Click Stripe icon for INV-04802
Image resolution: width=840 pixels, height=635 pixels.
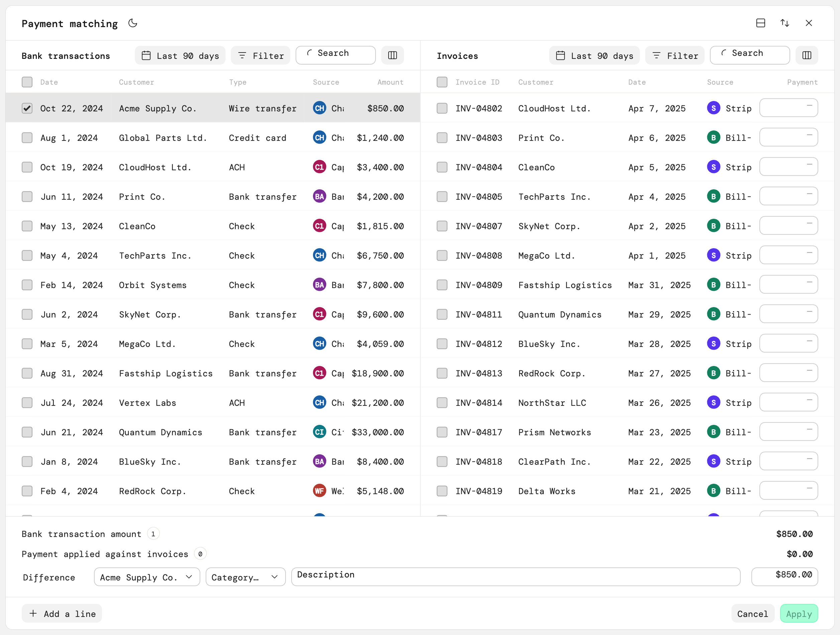714,108
